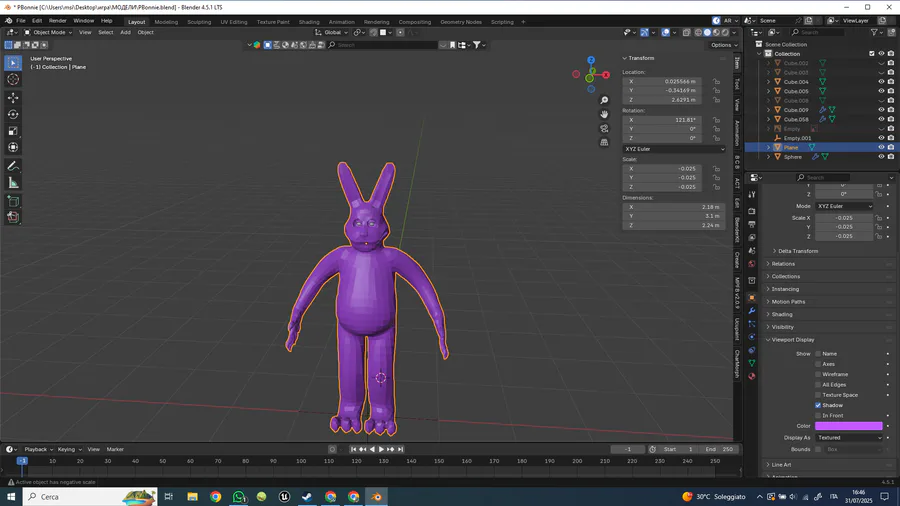Open the Material properties tab icon
900x506 pixels.
coord(752,376)
